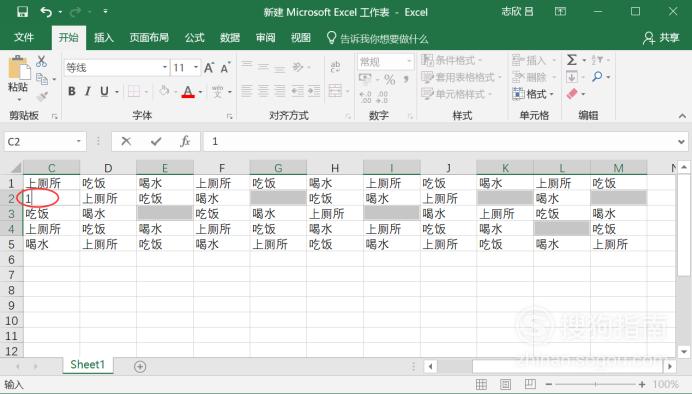Click the Paste clipboard icon
The image size is (692, 394).
tap(19, 68)
